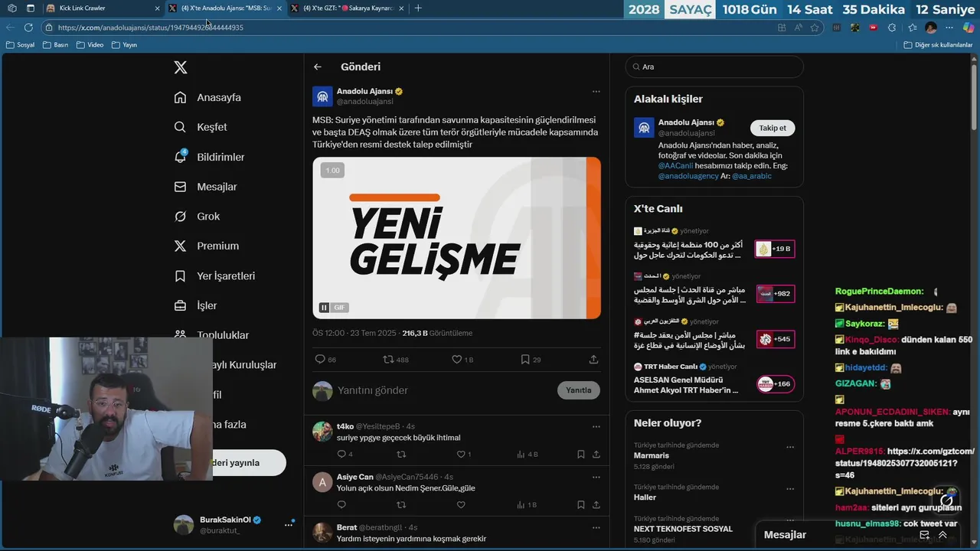Open Mesajlar in the sidebar
The width and height of the screenshot is (980, 551).
(x=206, y=187)
